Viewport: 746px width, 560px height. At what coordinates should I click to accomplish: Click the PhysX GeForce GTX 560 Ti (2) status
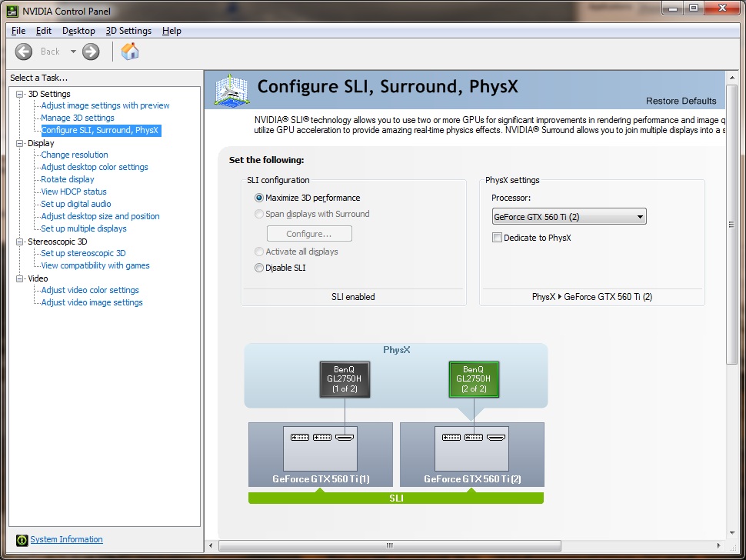tap(592, 297)
